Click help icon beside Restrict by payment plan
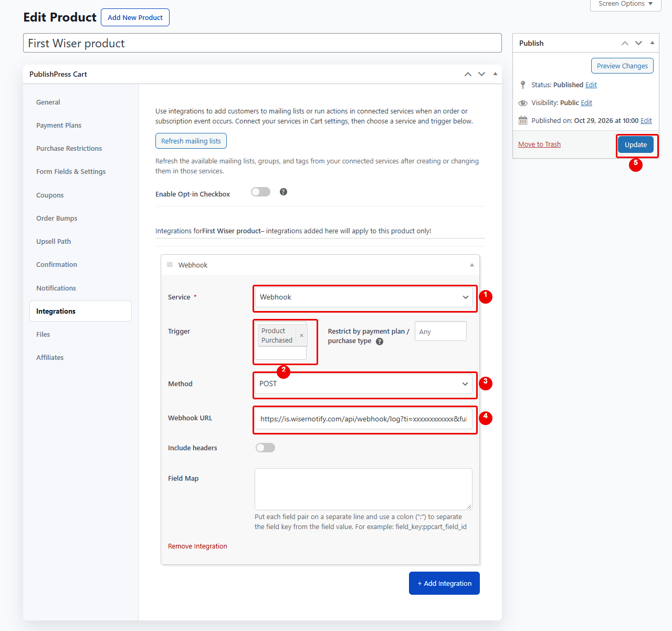 coord(380,342)
